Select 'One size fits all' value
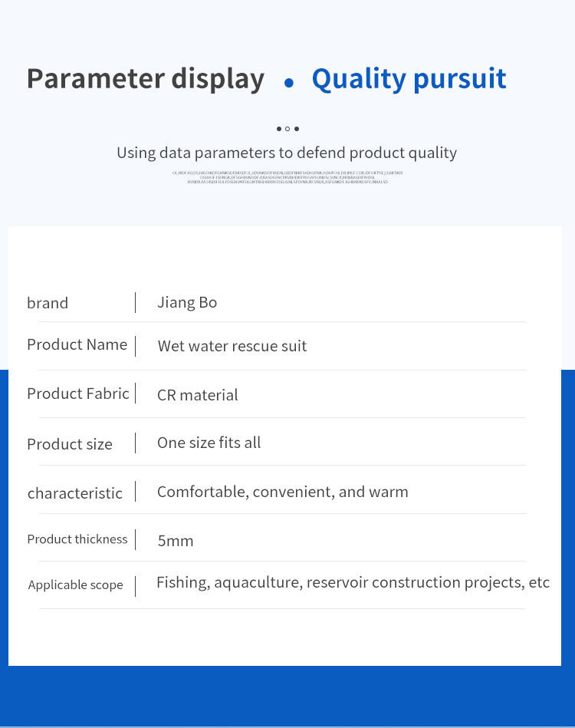This screenshot has height=728, width=575. pyautogui.click(x=209, y=443)
